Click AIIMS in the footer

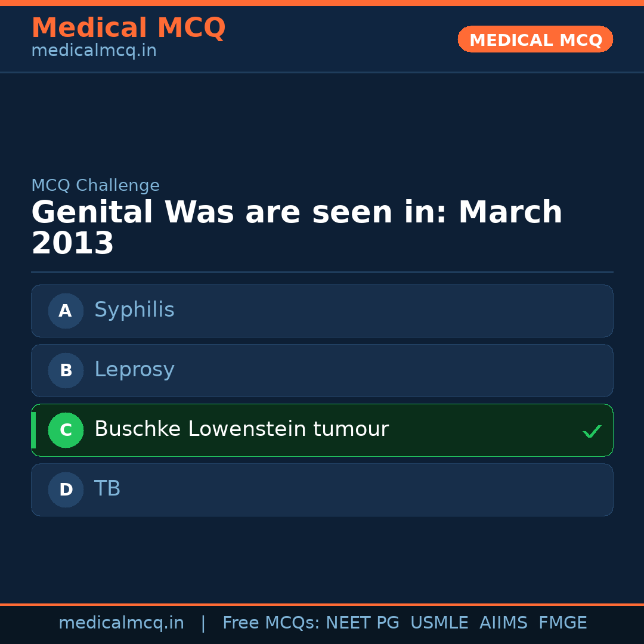point(503,623)
